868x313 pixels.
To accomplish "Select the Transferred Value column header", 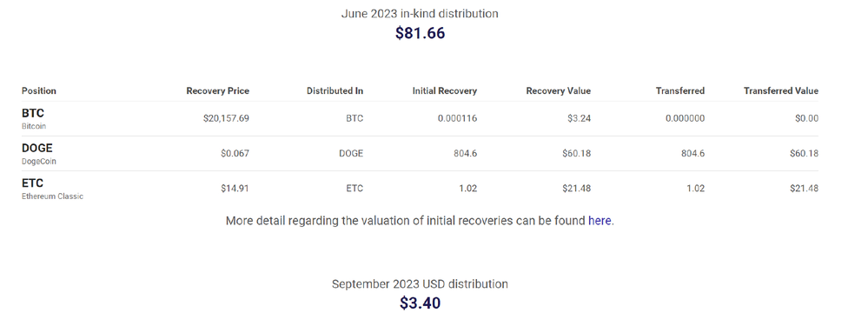I will point(780,90).
